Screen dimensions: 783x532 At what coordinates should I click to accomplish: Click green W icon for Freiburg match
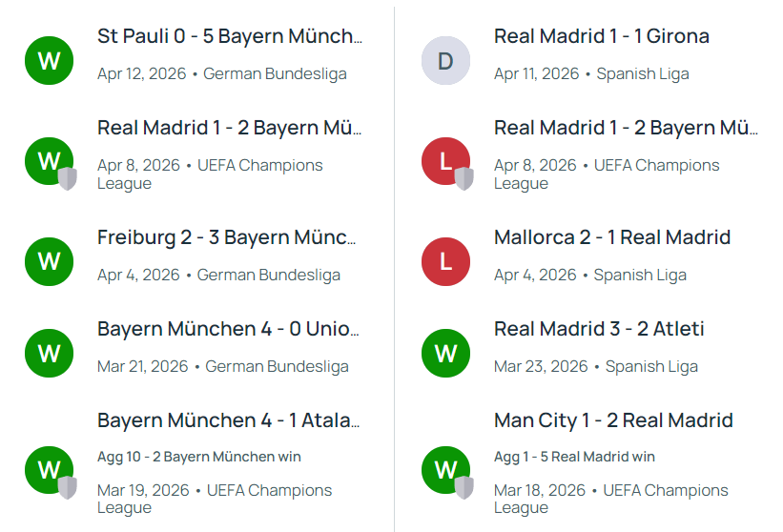click(x=49, y=261)
